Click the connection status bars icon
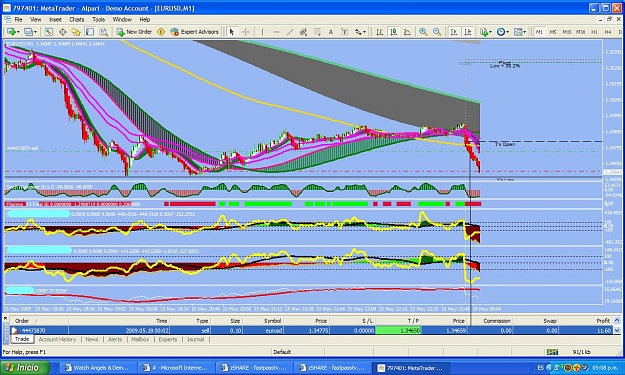Viewport: 625px width, 375px height. (x=552, y=351)
